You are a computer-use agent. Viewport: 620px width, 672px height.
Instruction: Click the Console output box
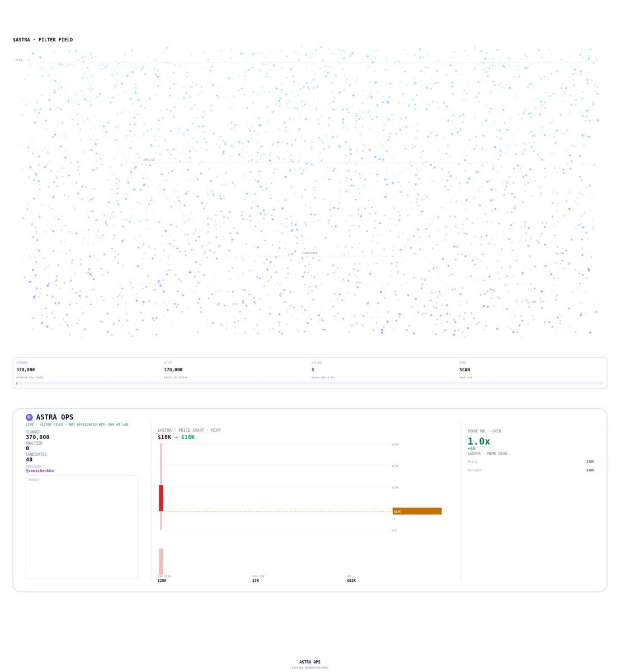(x=82, y=527)
